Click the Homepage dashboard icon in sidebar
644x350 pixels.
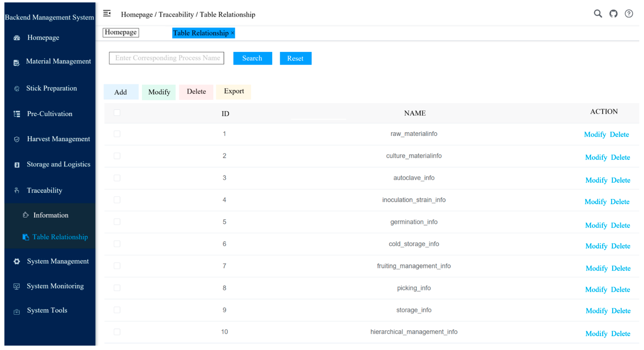point(17,38)
